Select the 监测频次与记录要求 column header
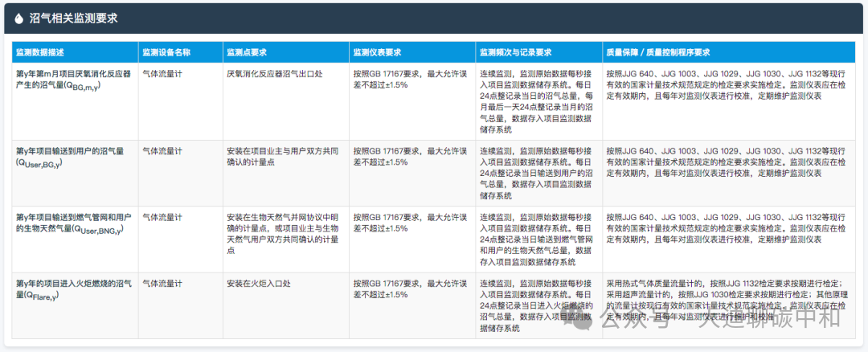The height and width of the screenshot is (352, 868). [x=515, y=52]
